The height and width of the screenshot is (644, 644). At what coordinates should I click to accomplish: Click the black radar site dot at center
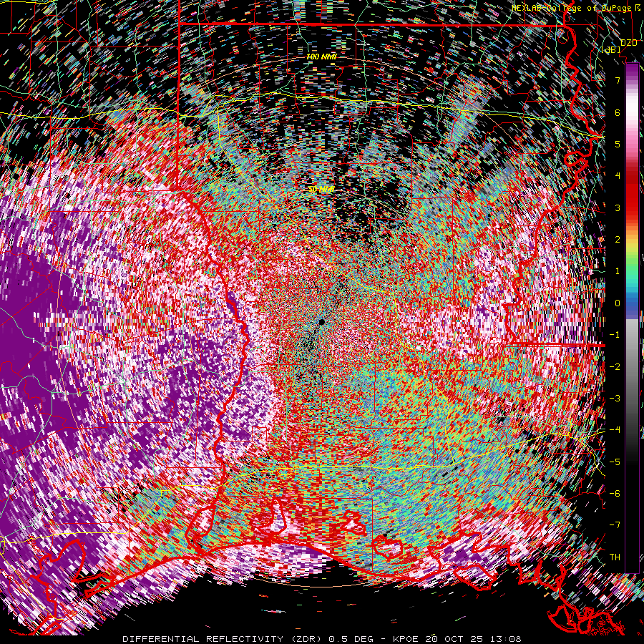(x=321, y=321)
